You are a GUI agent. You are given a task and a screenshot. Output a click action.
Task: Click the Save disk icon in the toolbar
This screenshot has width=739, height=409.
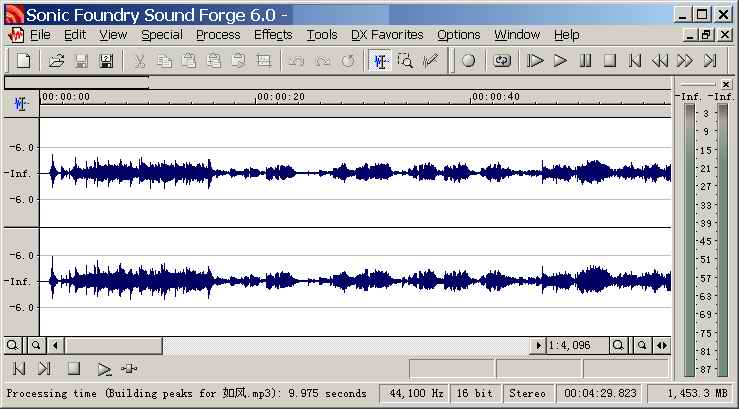coord(81,61)
